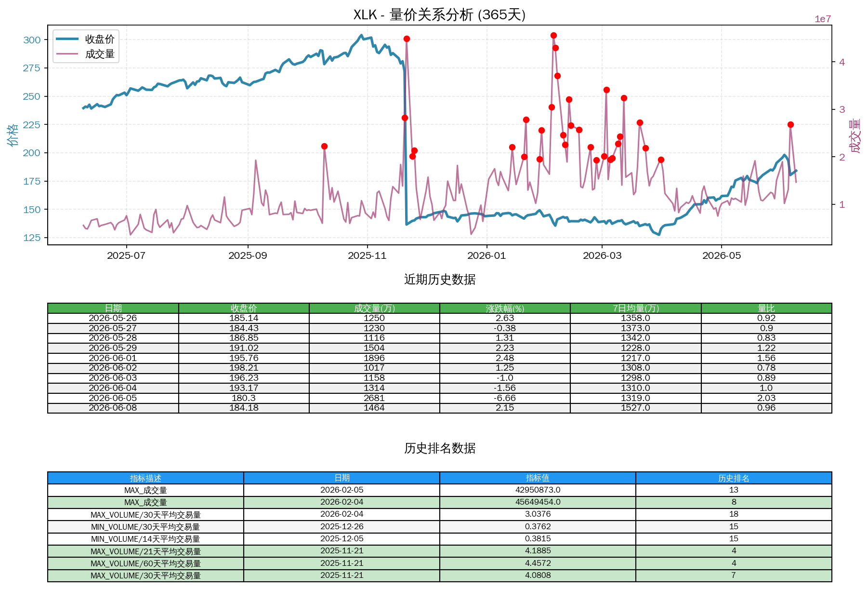Select the 2026-06-05 date cell
Viewport: 868px width, 589px height.
[113, 398]
